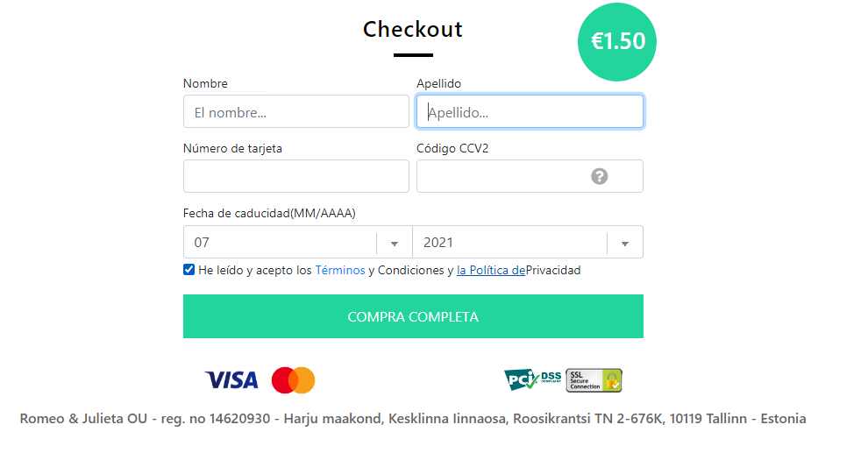Viewport: 868px width, 453px height.
Task: Open the Términos link
Action: (340, 271)
